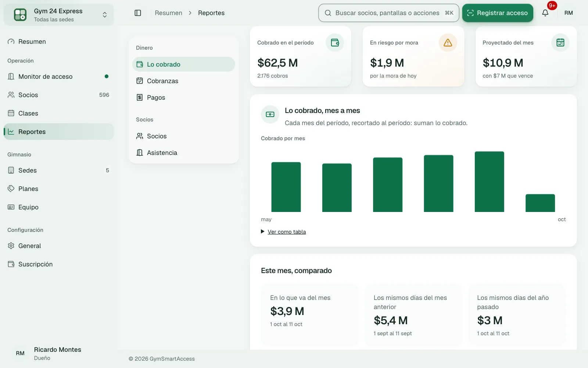Screen dimensions: 588x368
Task: Click the Cobranzas calendar-check icon
Action: click(x=140, y=81)
